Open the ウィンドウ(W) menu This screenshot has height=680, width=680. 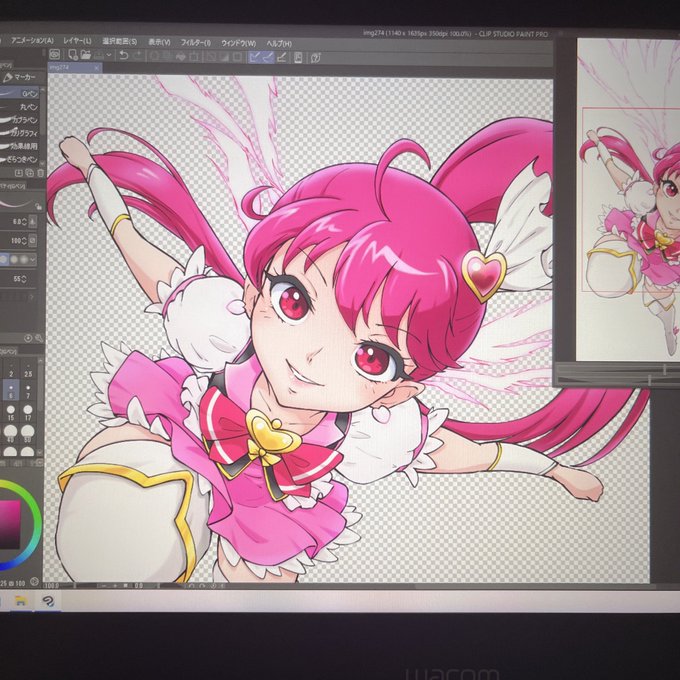[239, 43]
